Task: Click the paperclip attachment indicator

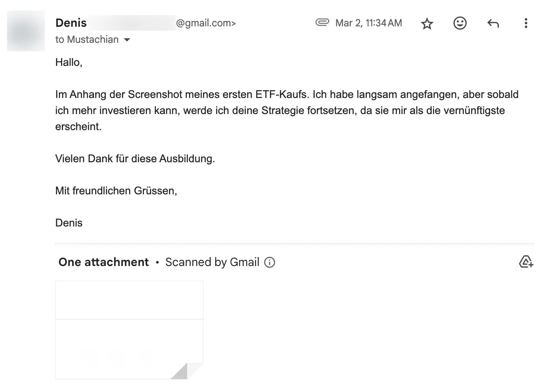Action: pos(322,23)
